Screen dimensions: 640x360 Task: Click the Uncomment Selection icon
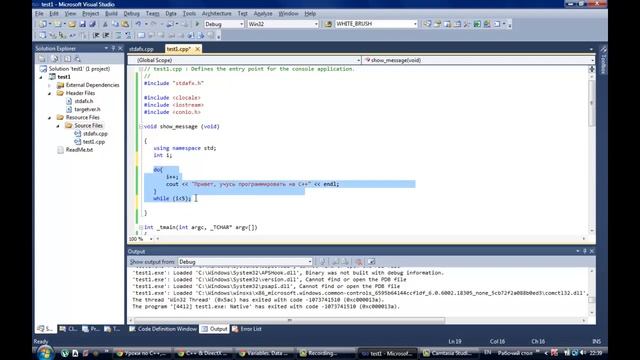[x=128, y=35]
